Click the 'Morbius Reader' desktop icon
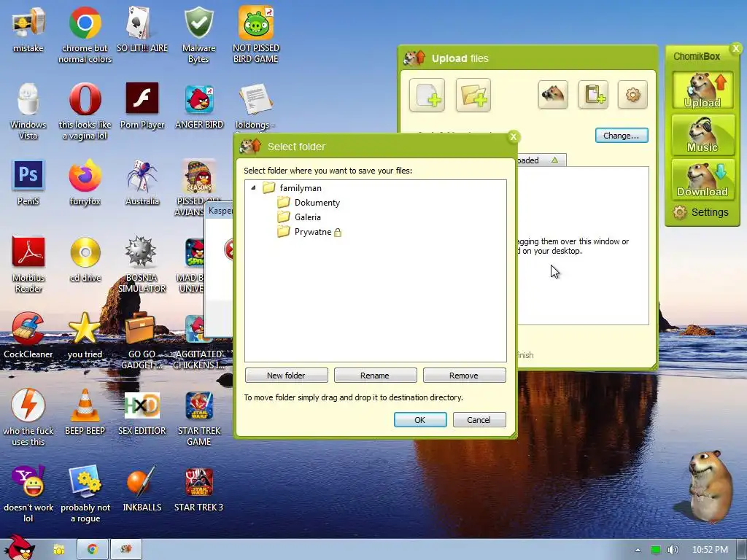 pyautogui.click(x=28, y=264)
